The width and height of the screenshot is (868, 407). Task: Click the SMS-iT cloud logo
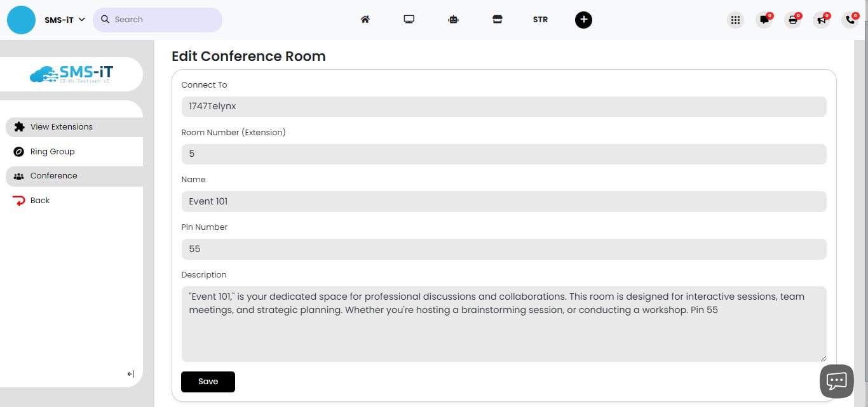72,74
